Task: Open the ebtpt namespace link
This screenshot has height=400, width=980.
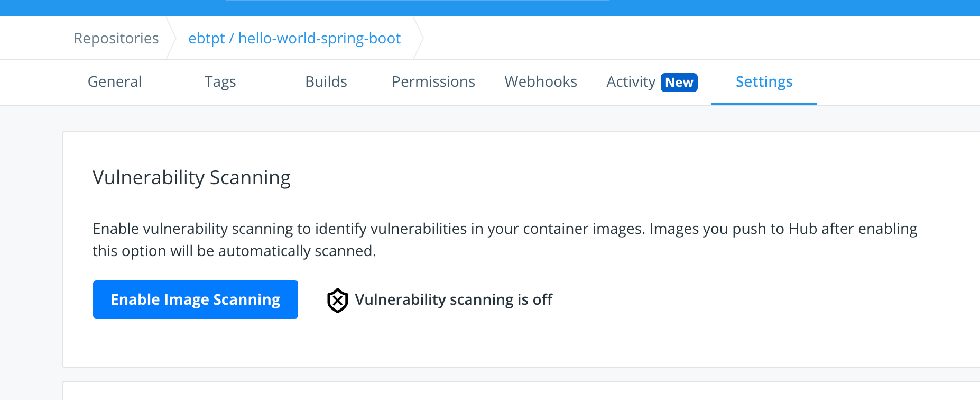Action: 207,38
